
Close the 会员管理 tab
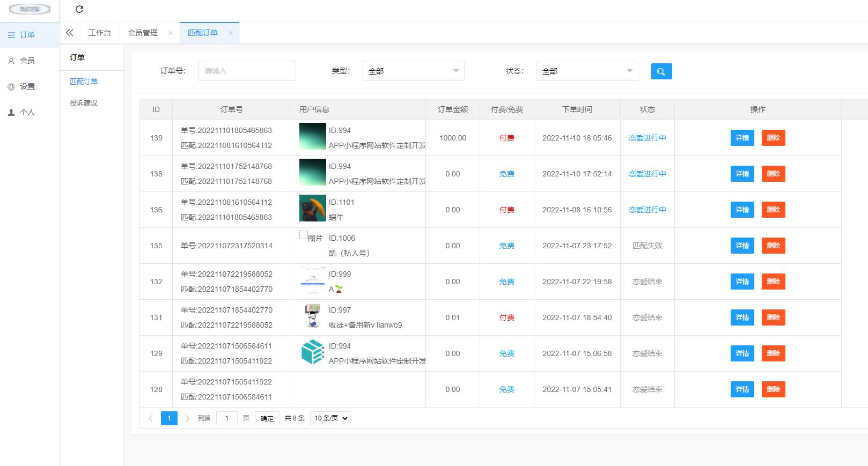click(x=171, y=33)
